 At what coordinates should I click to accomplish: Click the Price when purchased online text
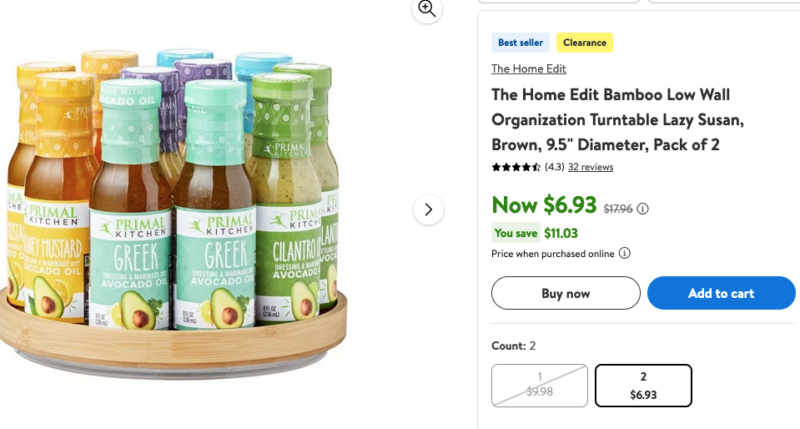coord(553,254)
